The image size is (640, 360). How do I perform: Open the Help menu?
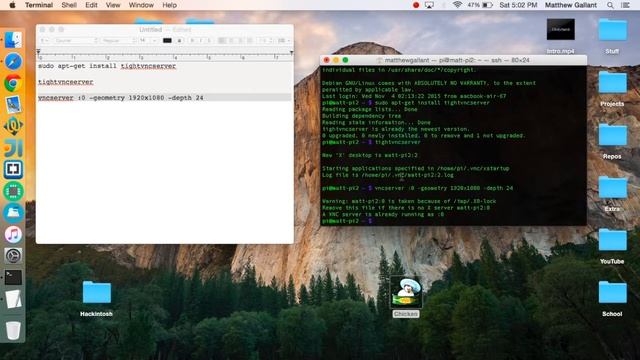(x=169, y=5)
